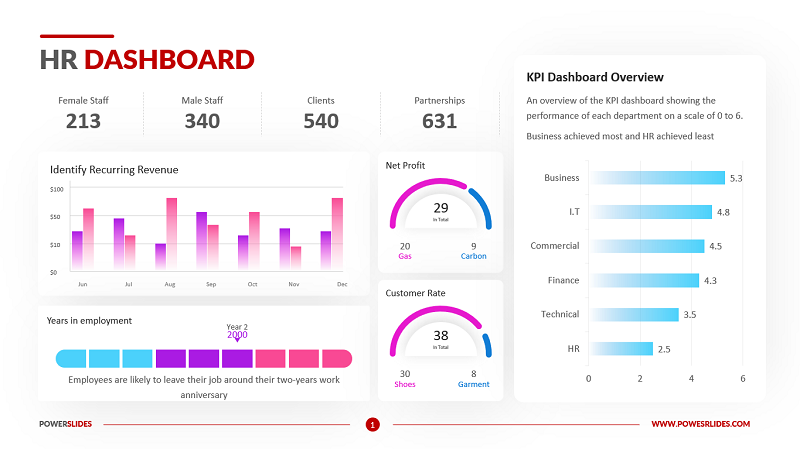
Task: Select the Partnerships value 631
Action: [x=439, y=121]
